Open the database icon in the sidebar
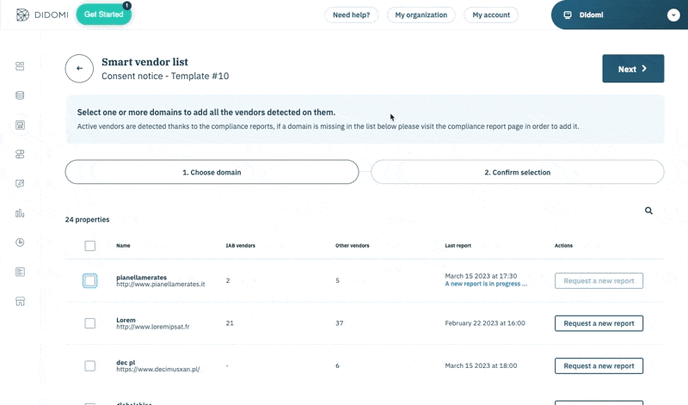 tap(20, 96)
